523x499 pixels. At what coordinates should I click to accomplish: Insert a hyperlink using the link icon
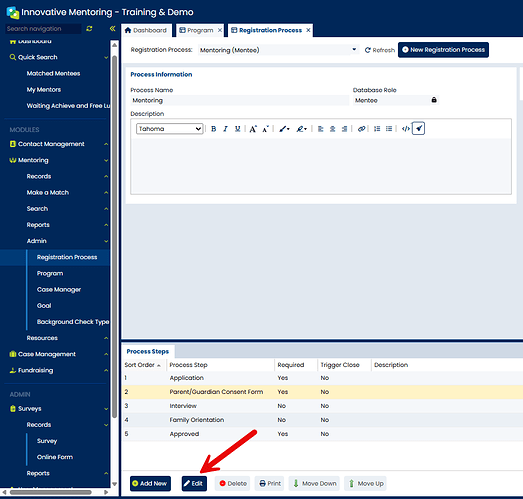[361, 129]
